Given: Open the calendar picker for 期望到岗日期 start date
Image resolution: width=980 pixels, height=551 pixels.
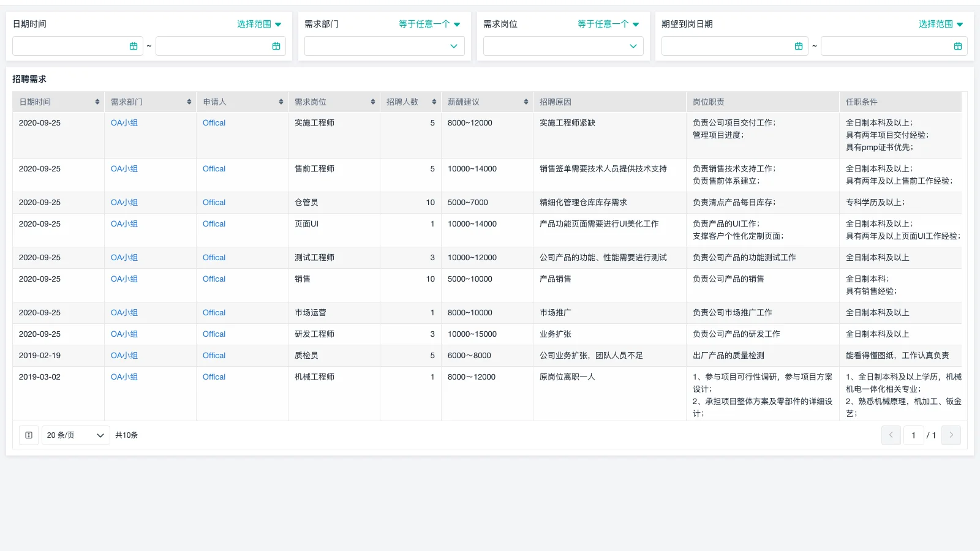Looking at the screenshot, I should tap(798, 45).
